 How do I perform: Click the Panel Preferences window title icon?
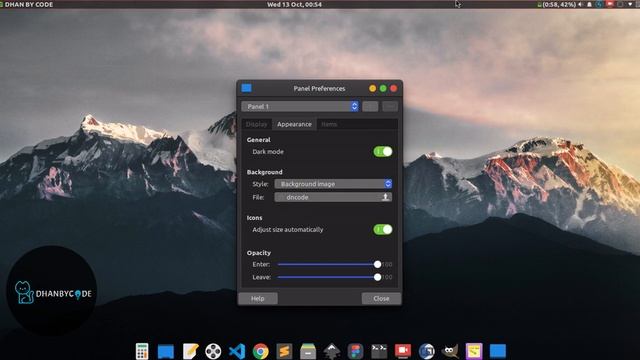pos(246,88)
